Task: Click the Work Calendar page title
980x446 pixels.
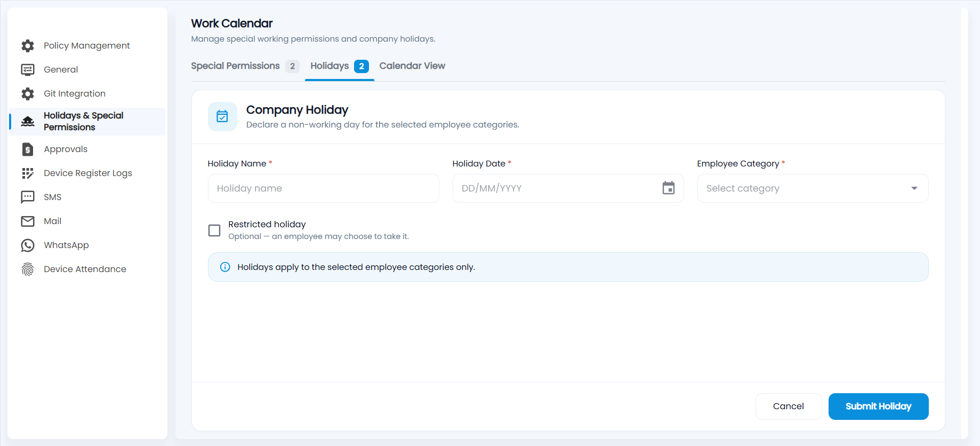Action: coord(232,23)
